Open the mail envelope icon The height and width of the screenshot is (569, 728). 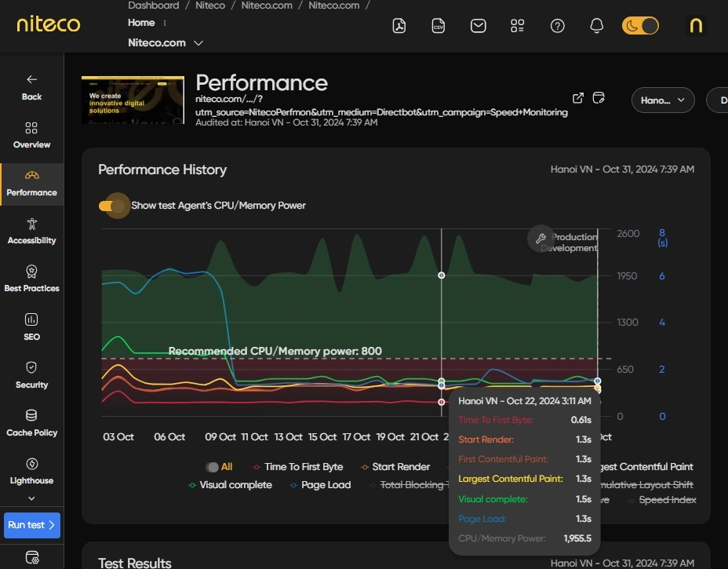478,26
